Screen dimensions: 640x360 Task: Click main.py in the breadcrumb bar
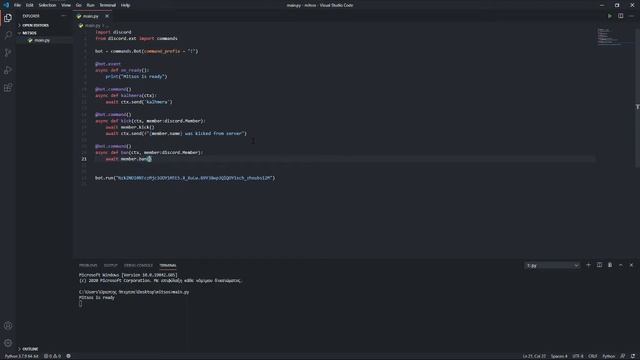(92, 26)
